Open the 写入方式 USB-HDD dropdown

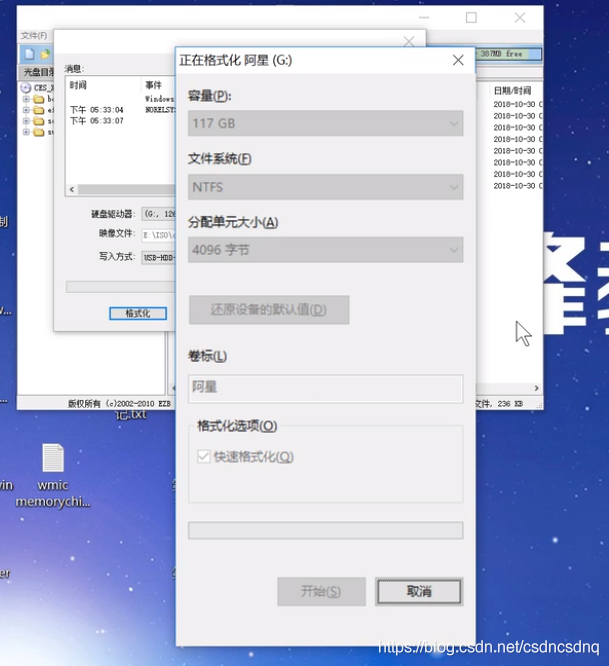tap(158, 257)
